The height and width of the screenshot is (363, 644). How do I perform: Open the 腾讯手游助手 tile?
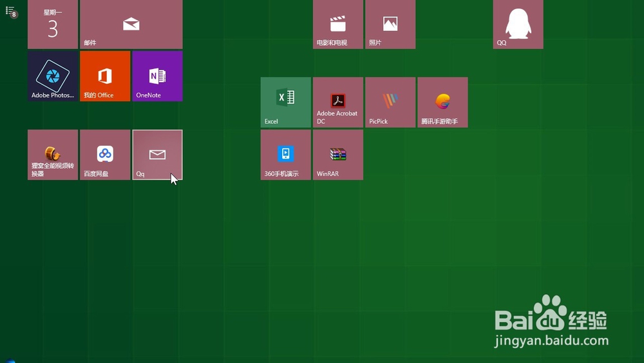443,103
